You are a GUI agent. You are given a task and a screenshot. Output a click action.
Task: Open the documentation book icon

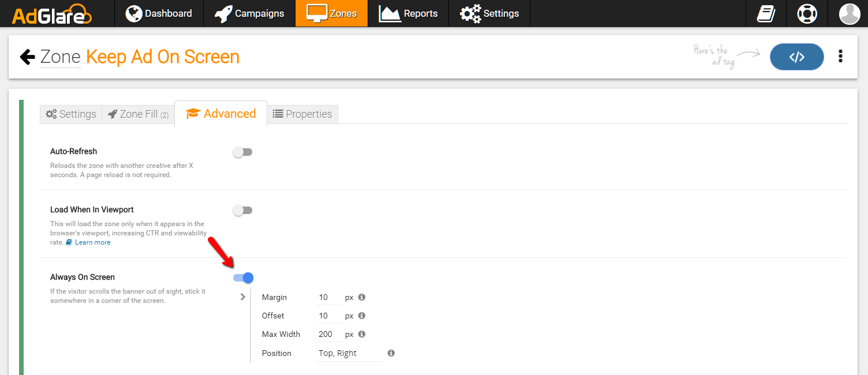(766, 13)
